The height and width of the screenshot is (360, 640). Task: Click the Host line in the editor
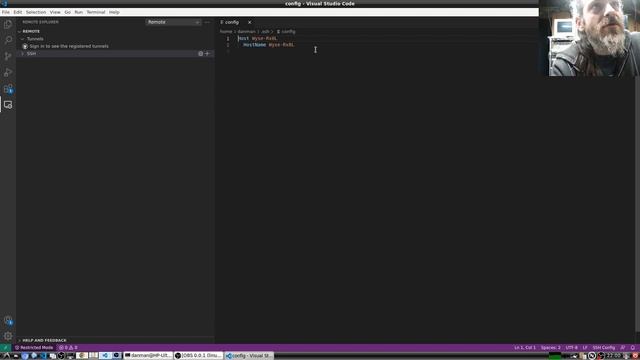(x=258, y=38)
